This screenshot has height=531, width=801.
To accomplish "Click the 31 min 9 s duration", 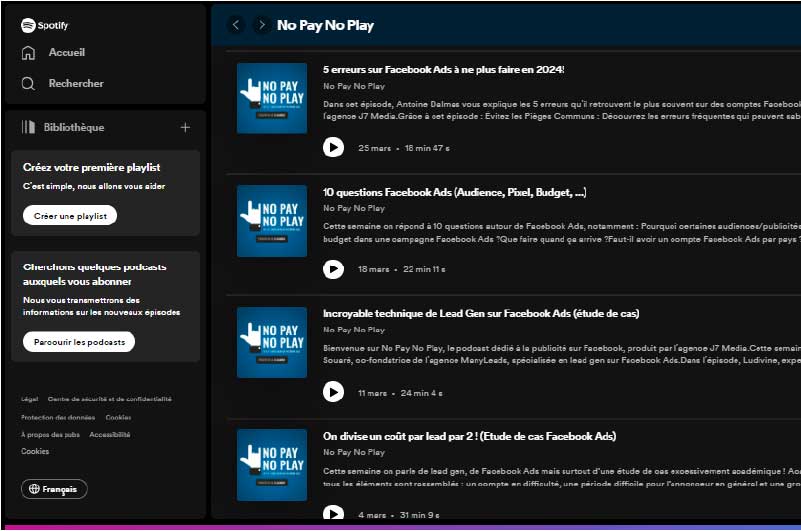I will (419, 515).
